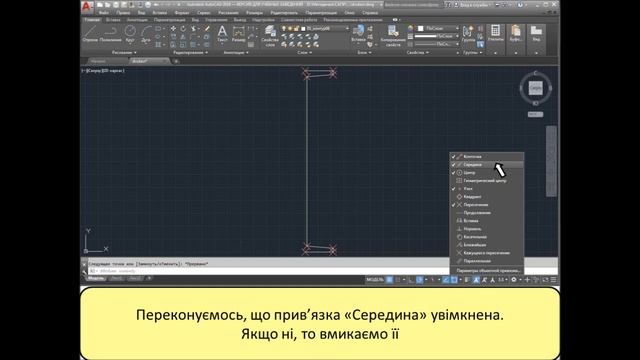Open the Файл menu
This screenshot has height=360, width=640.
pyautogui.click(x=104, y=13)
